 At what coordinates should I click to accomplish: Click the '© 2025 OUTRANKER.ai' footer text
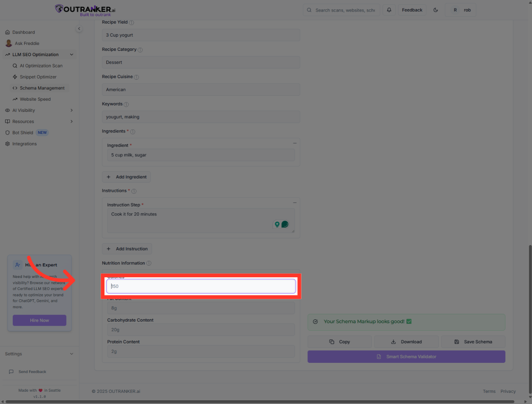coord(116,392)
